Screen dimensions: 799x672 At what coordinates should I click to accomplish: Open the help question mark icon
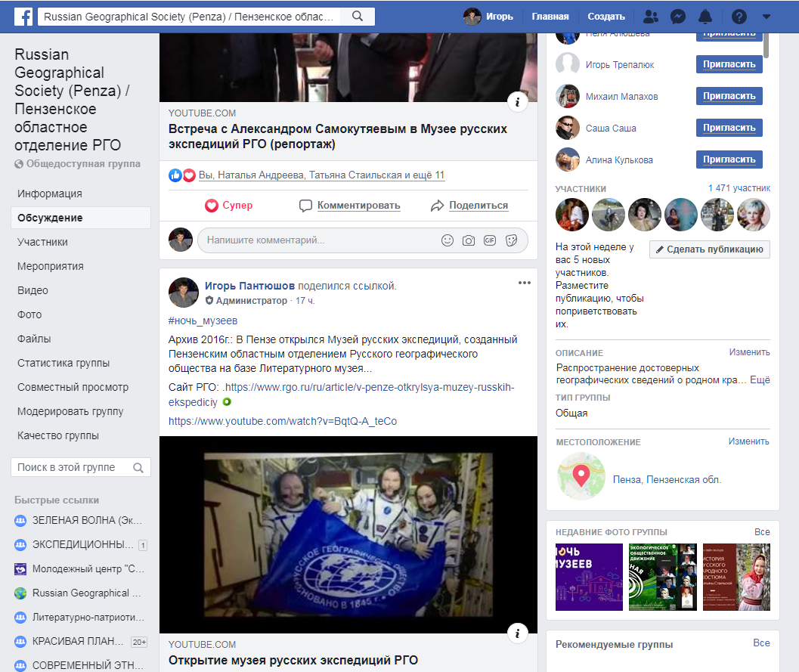point(739,17)
